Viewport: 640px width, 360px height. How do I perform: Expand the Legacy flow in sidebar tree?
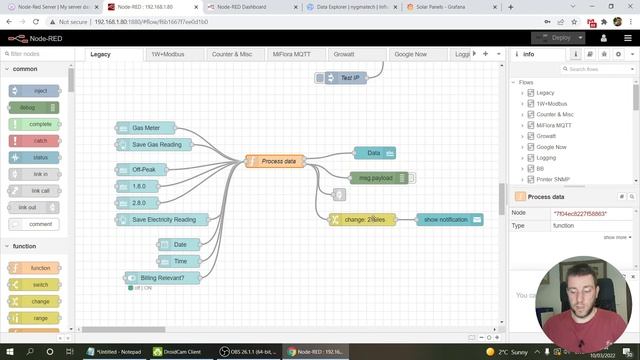click(522, 93)
